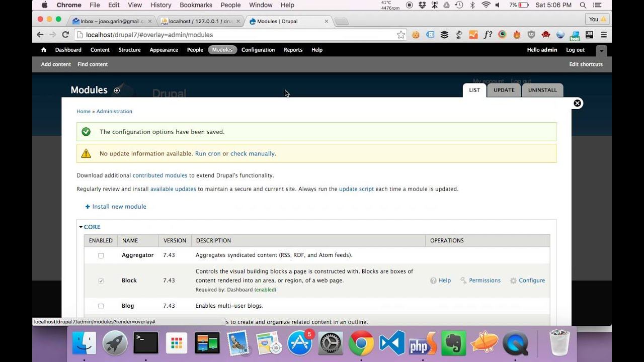Open Evernote from the dock
This screenshot has width=644, height=362.
click(x=453, y=343)
